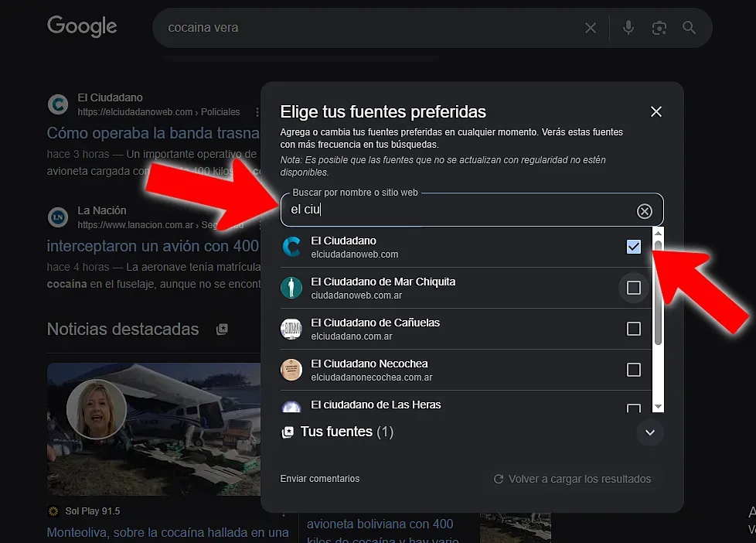Click El Ciudadano logo in source list
This screenshot has height=543, width=756.
[291, 247]
